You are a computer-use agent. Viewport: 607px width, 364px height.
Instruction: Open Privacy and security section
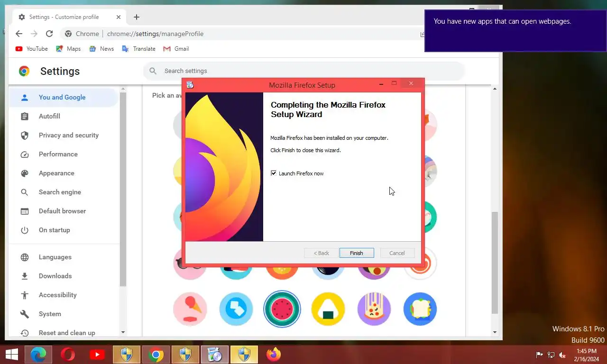(x=64, y=135)
